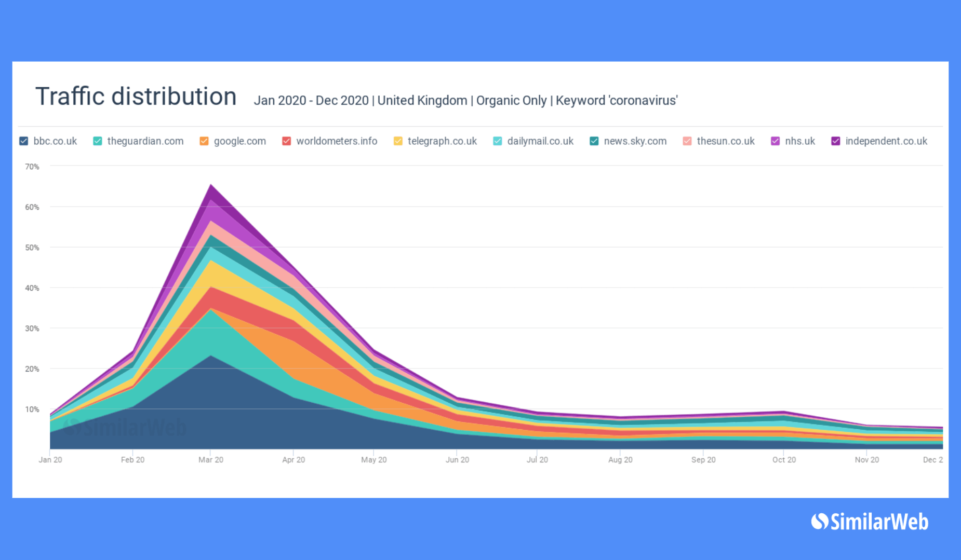The image size is (961, 560).
Task: Click the 70% y-axis label
Action: tap(32, 167)
